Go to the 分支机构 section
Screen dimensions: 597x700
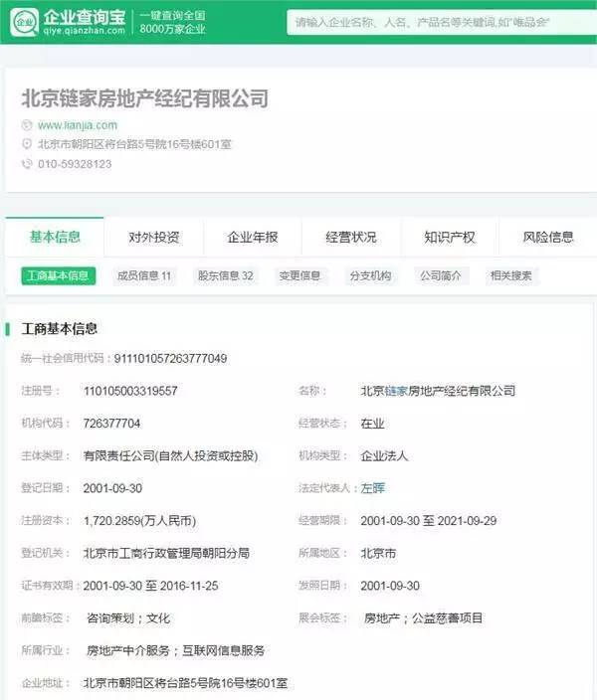click(x=370, y=275)
